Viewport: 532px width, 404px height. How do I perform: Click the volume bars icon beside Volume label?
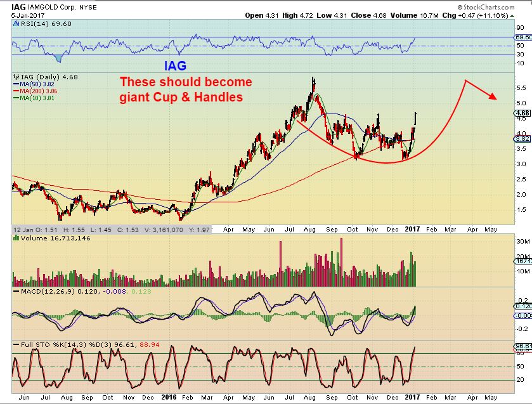pos(16,238)
